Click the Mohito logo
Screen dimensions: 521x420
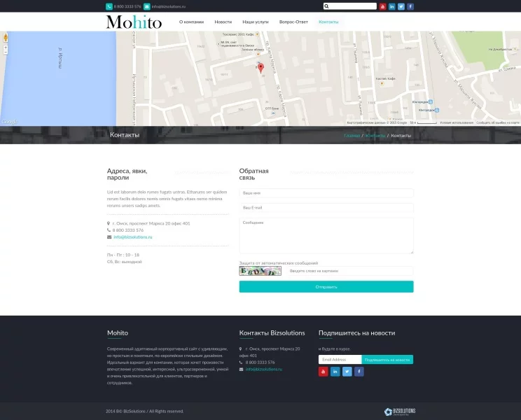pyautogui.click(x=134, y=22)
